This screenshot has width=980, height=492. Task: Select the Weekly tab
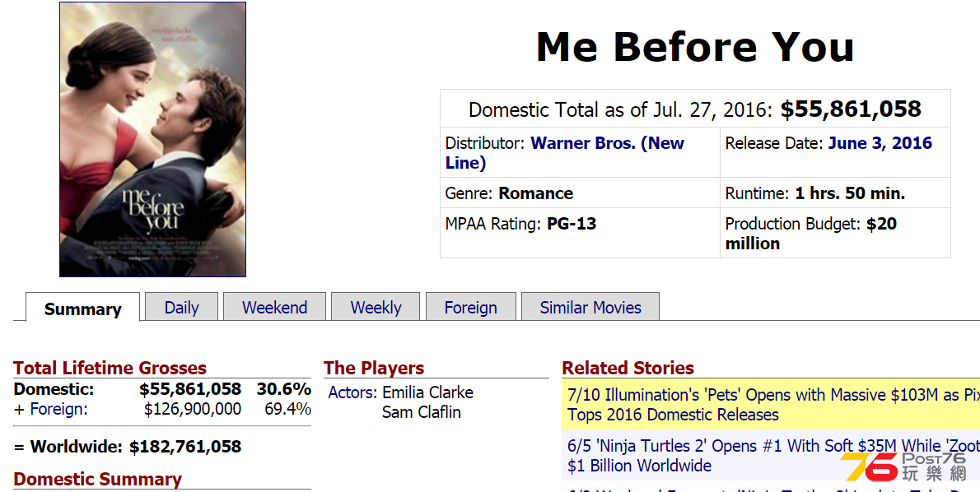[x=376, y=307]
